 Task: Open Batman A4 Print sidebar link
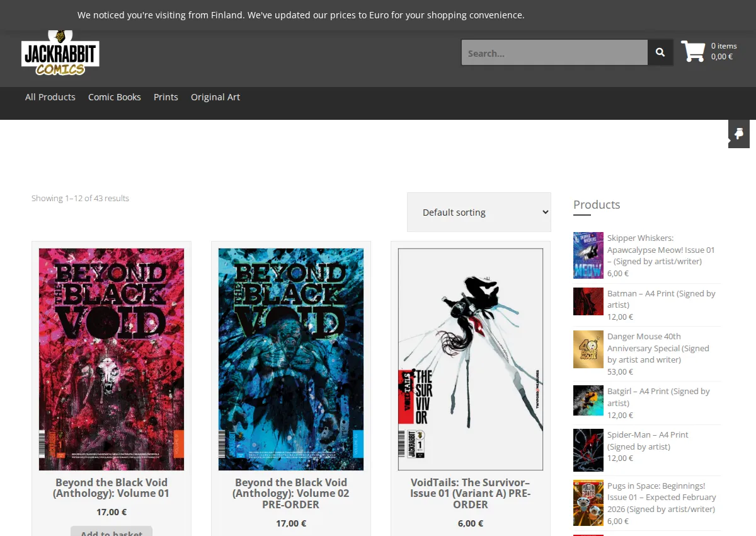(x=661, y=299)
